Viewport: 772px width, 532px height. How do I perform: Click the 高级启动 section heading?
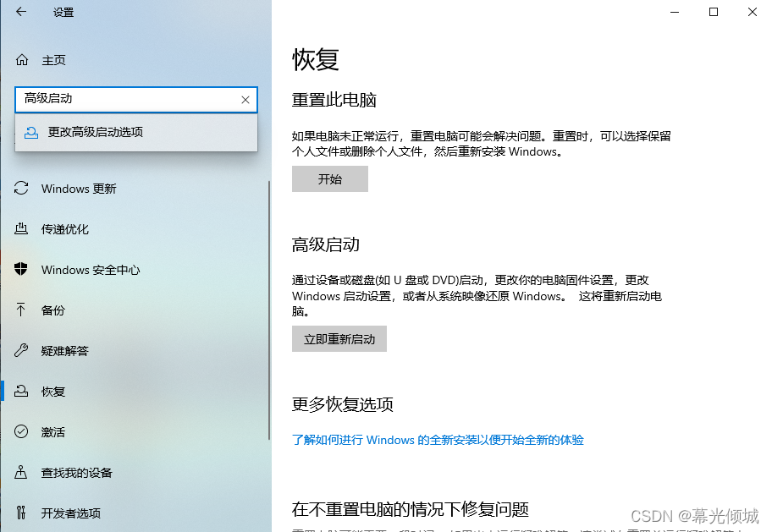[325, 244]
